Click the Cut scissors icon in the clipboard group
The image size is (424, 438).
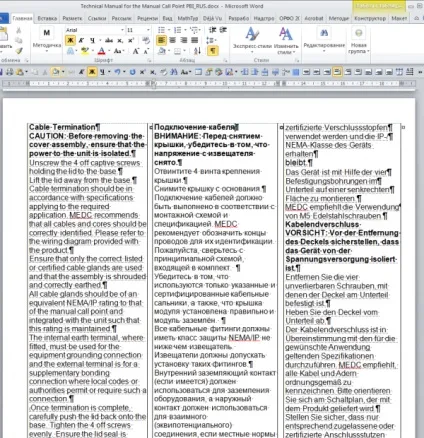click(18, 31)
